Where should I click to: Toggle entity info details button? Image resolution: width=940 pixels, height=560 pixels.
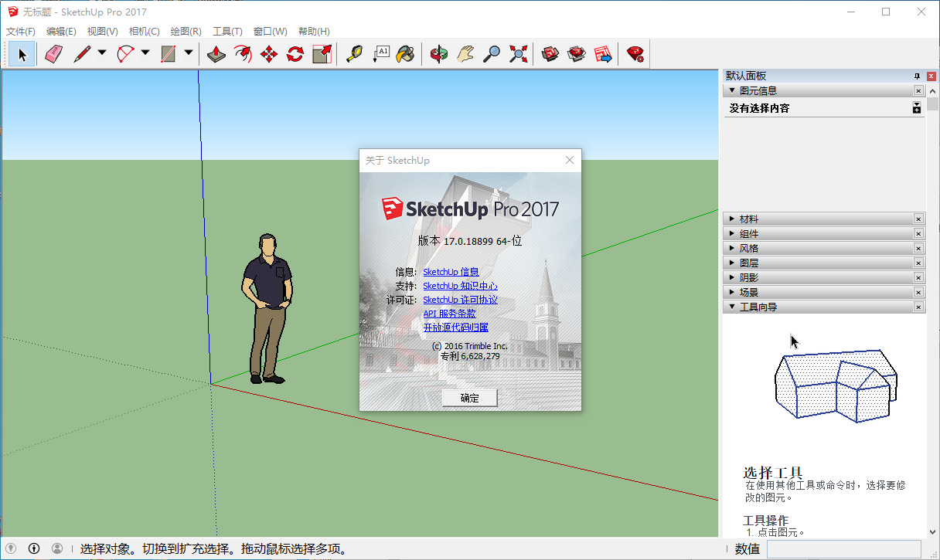917,108
